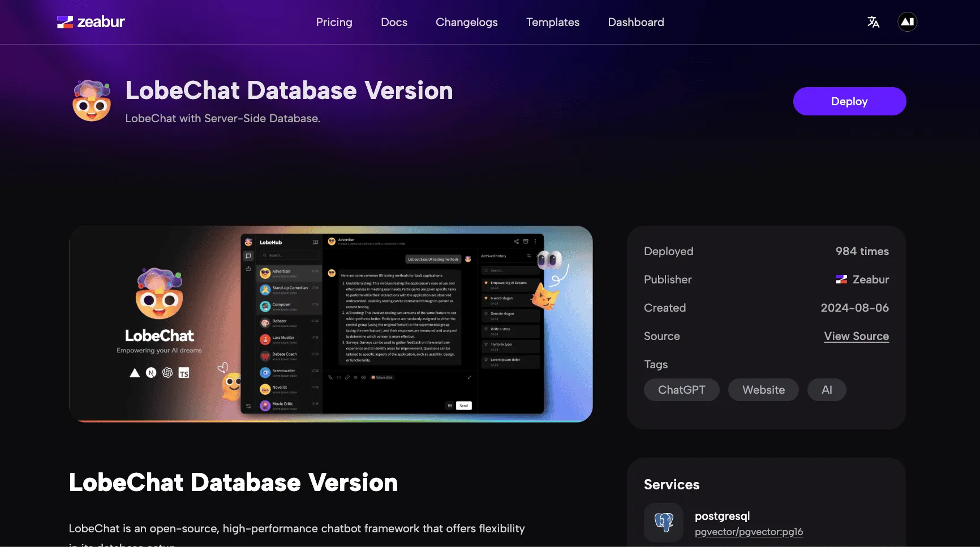The height and width of the screenshot is (547, 980).
Task: Select the AI tag
Action: [827, 390]
